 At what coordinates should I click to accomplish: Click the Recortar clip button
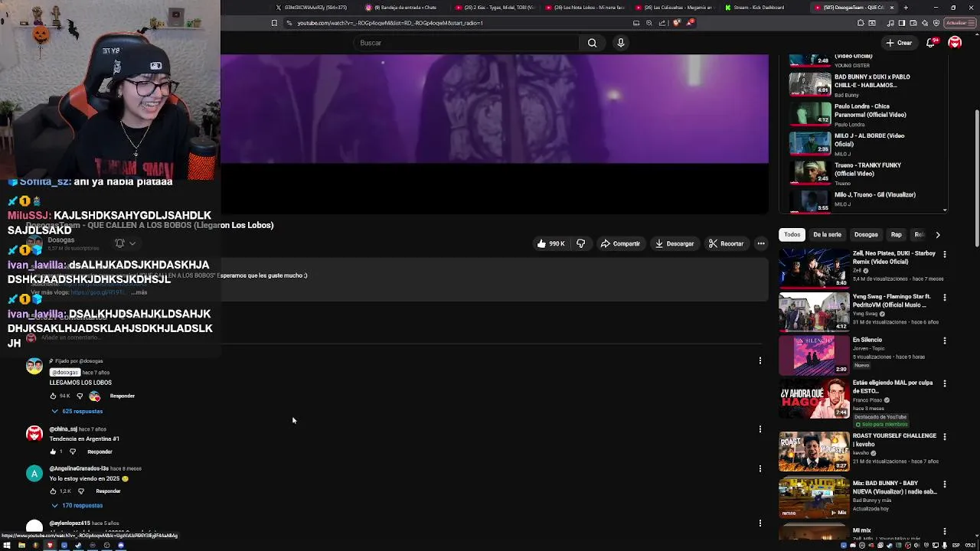[726, 243]
